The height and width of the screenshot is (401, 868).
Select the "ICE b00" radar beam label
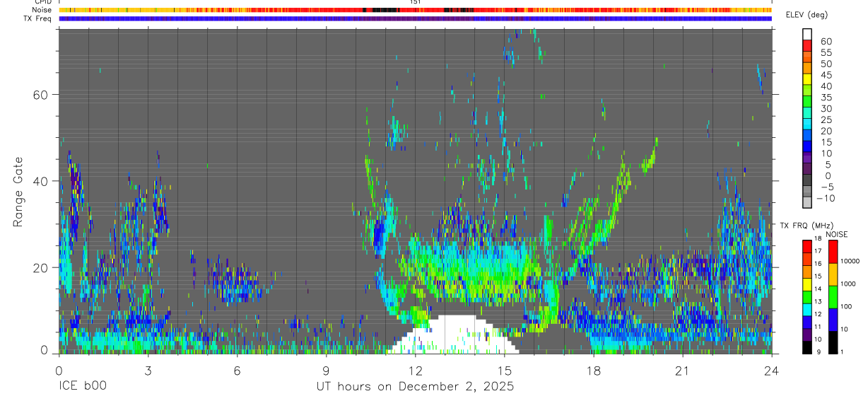point(81,387)
